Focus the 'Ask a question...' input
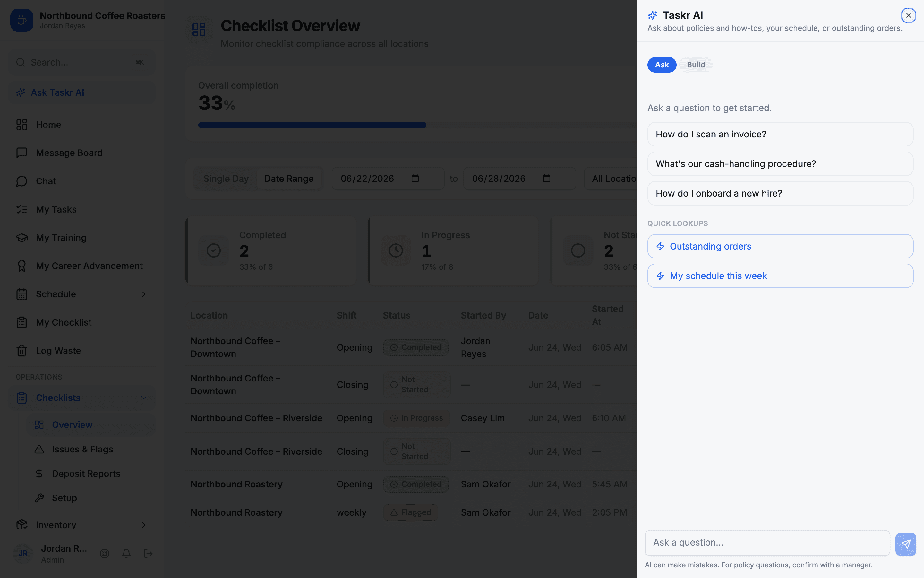The height and width of the screenshot is (578, 924). pyautogui.click(x=767, y=543)
